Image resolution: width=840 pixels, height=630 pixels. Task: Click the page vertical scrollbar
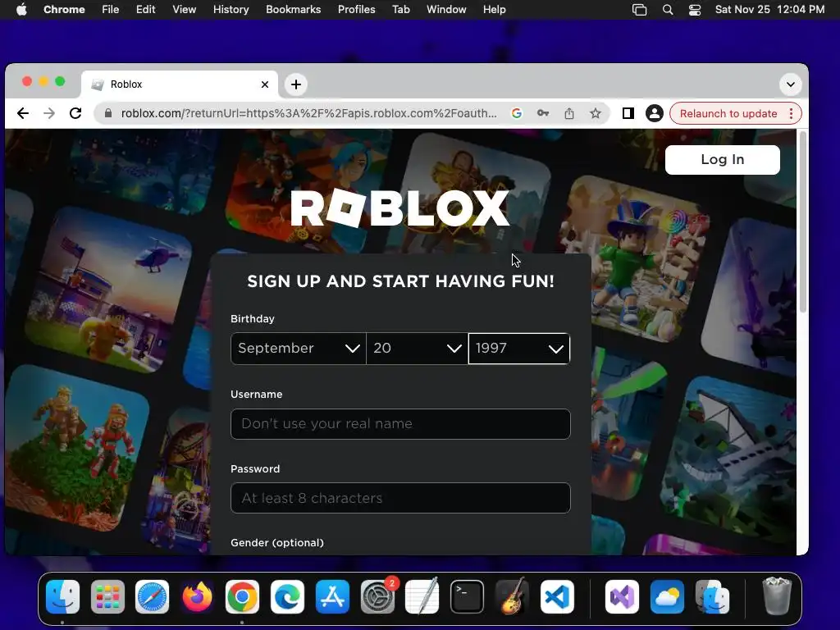click(802, 222)
